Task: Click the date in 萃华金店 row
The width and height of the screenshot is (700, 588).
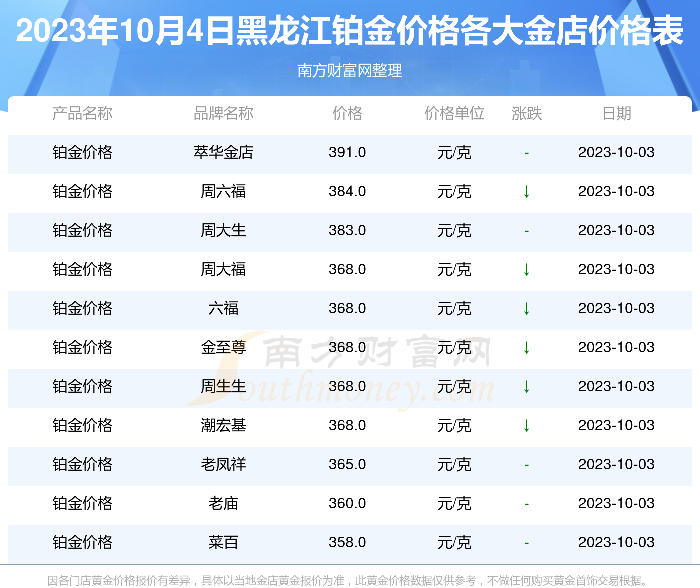Action: (616, 152)
